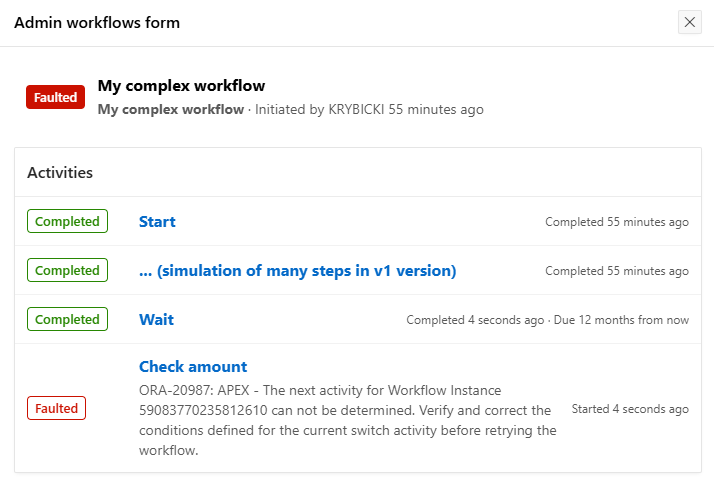714x477 pixels.
Task: Open the Start activity link
Action: pyautogui.click(x=157, y=222)
